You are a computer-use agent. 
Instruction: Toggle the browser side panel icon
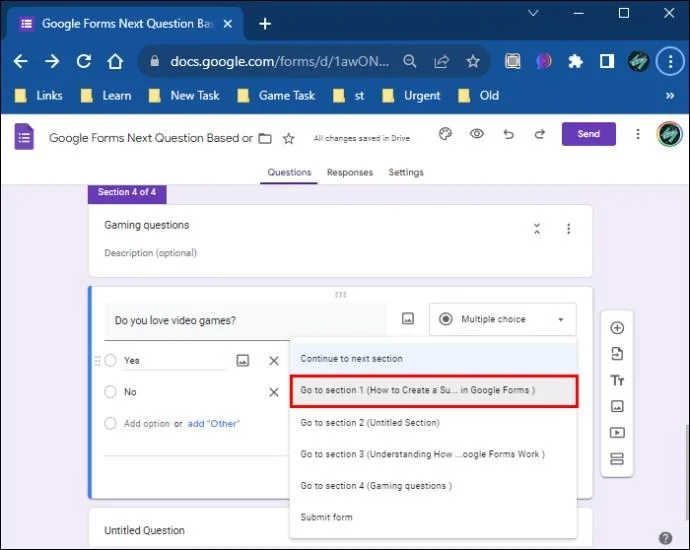(x=607, y=61)
